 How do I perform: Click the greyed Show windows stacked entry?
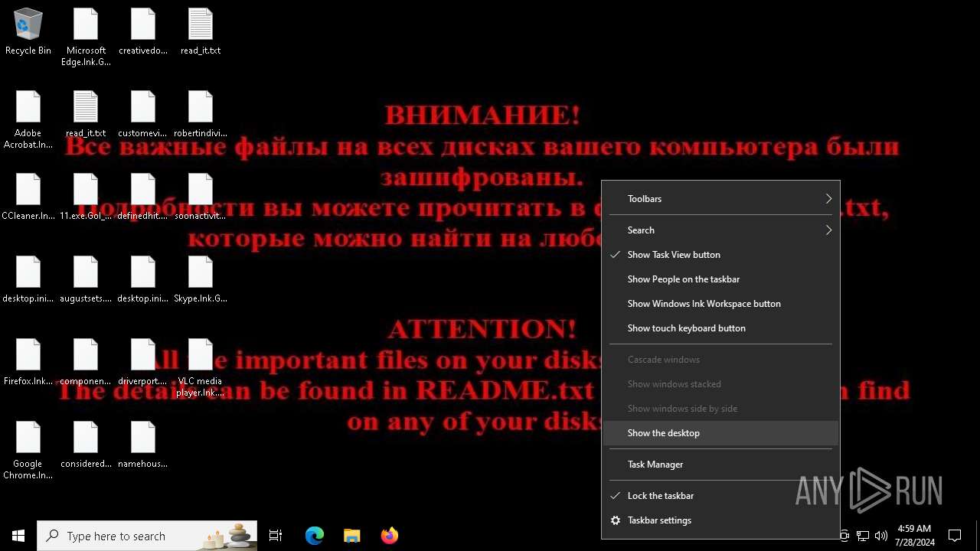click(x=720, y=384)
